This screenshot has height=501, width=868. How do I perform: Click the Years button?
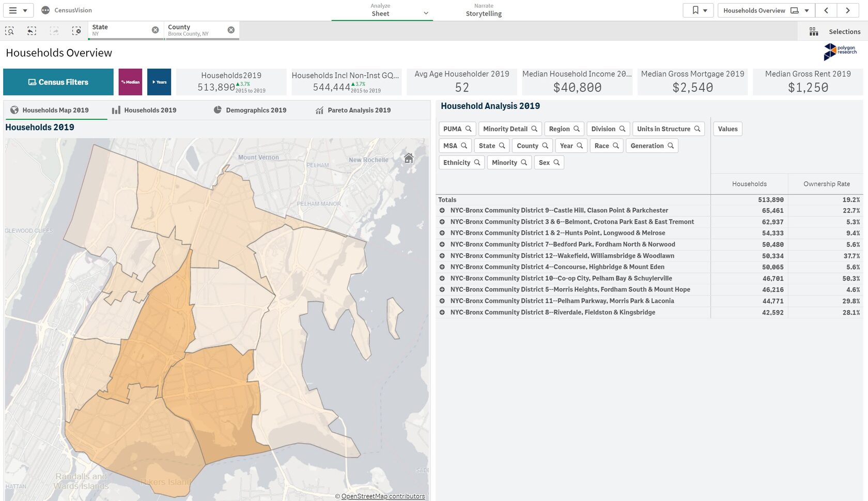coord(159,82)
